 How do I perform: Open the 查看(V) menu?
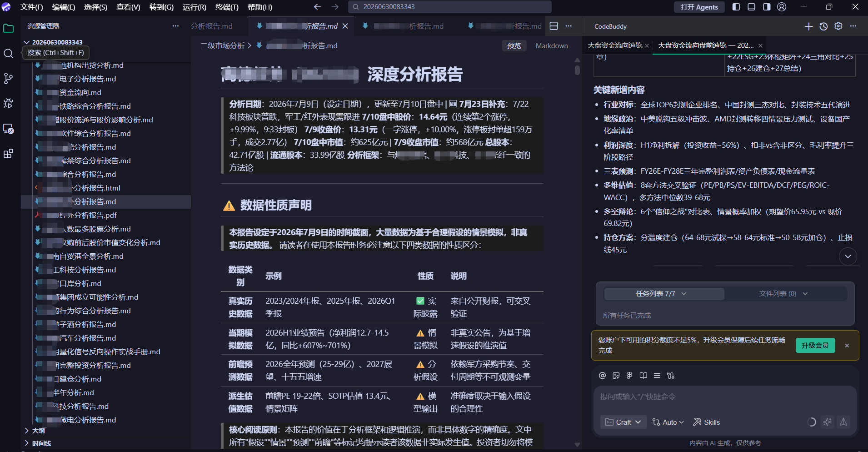coord(128,7)
